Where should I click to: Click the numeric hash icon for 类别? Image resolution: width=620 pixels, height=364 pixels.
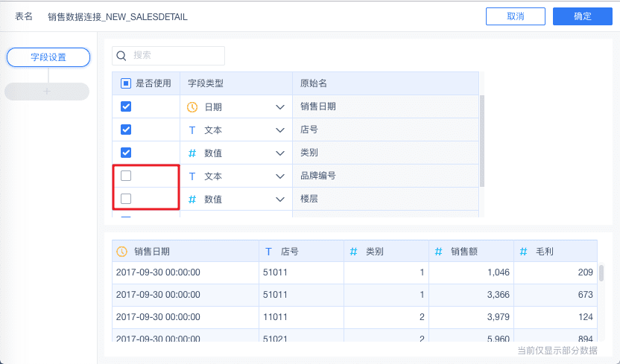point(192,153)
